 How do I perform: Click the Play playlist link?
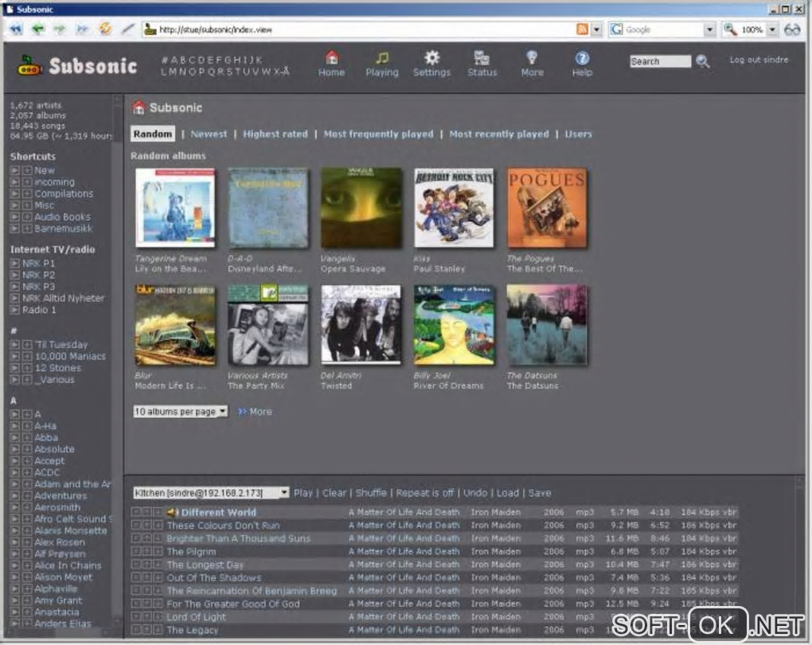pyautogui.click(x=303, y=493)
